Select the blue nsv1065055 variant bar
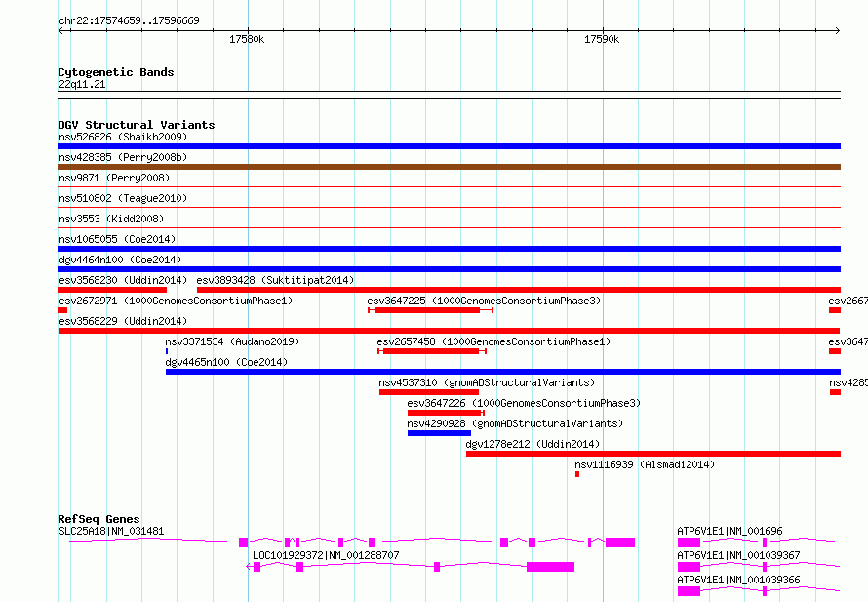 (x=449, y=249)
